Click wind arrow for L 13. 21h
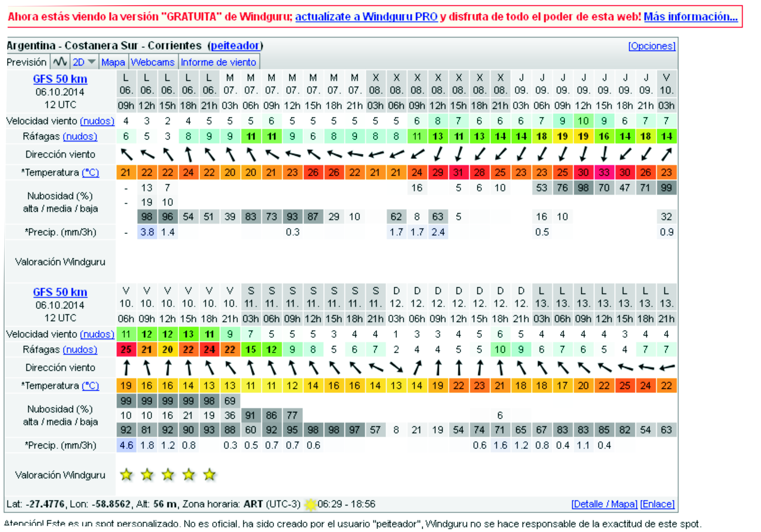Screen dimensions: 761x532 click(667, 368)
